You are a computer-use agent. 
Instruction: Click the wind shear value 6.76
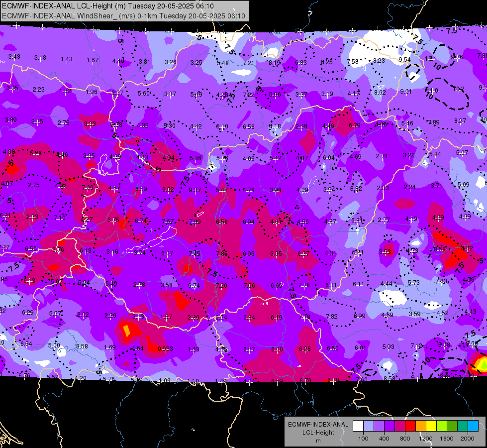[58, 250]
